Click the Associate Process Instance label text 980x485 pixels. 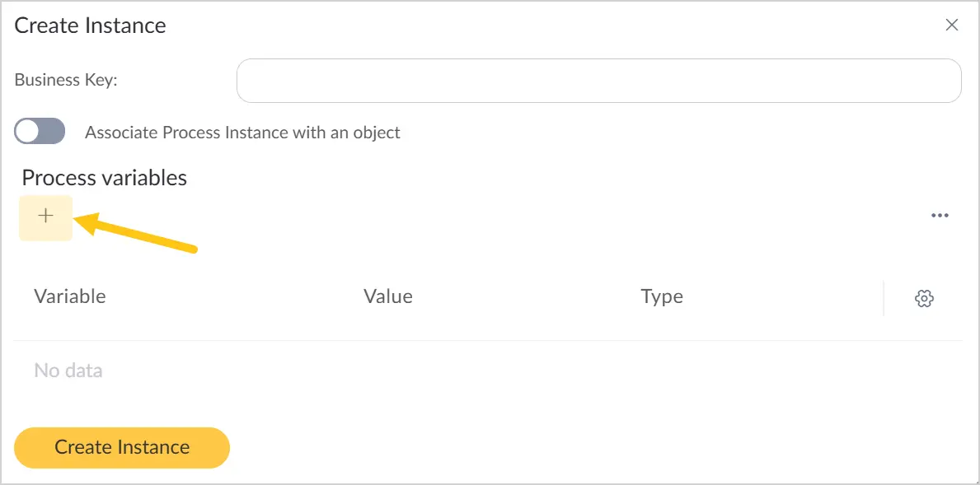click(x=242, y=133)
